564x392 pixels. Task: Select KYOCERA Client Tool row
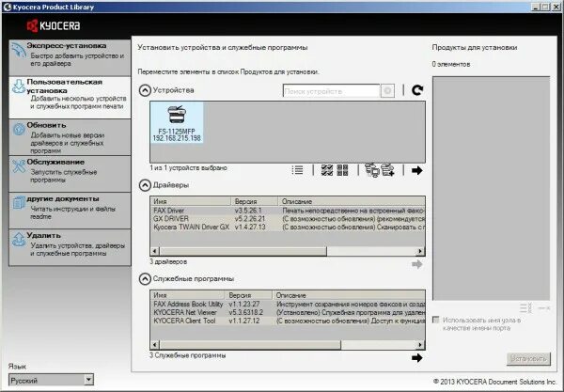[288, 321]
